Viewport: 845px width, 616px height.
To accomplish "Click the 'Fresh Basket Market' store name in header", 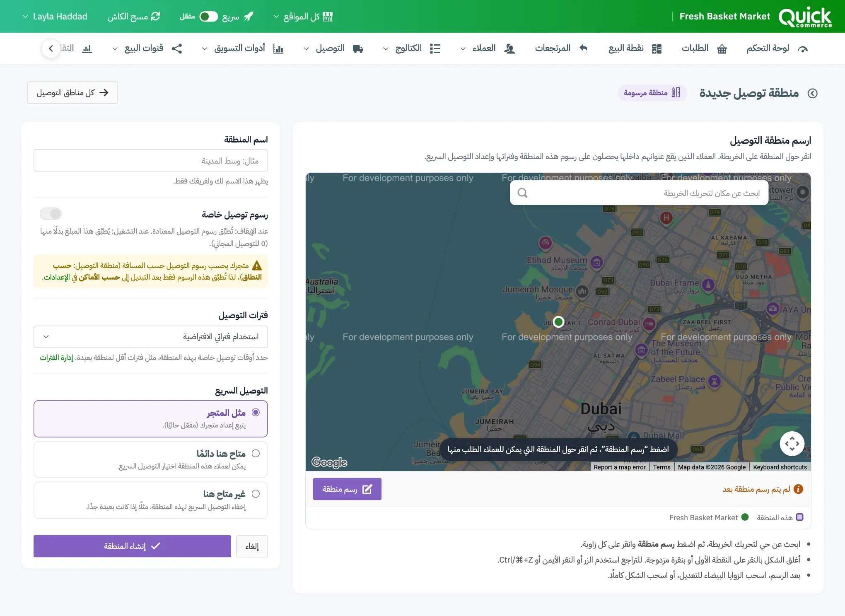I will coord(724,17).
